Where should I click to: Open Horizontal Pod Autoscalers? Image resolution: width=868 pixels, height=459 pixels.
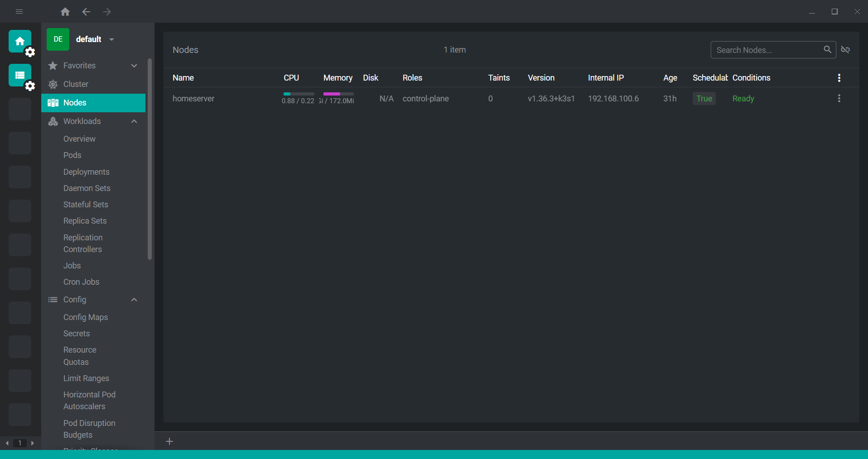[89, 401]
